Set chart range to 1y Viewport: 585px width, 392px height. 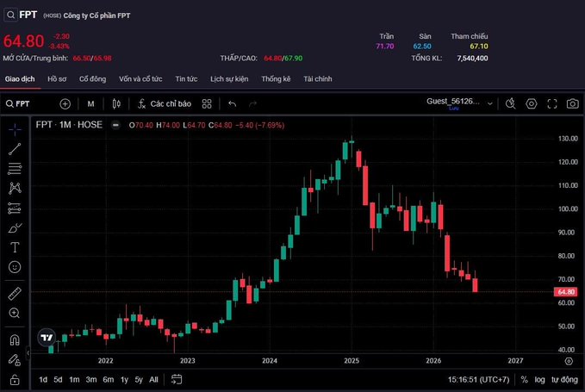click(x=124, y=380)
